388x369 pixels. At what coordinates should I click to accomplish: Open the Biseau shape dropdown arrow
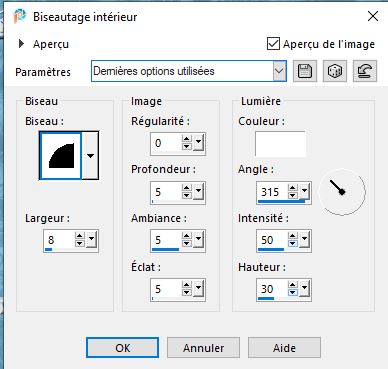coord(90,155)
